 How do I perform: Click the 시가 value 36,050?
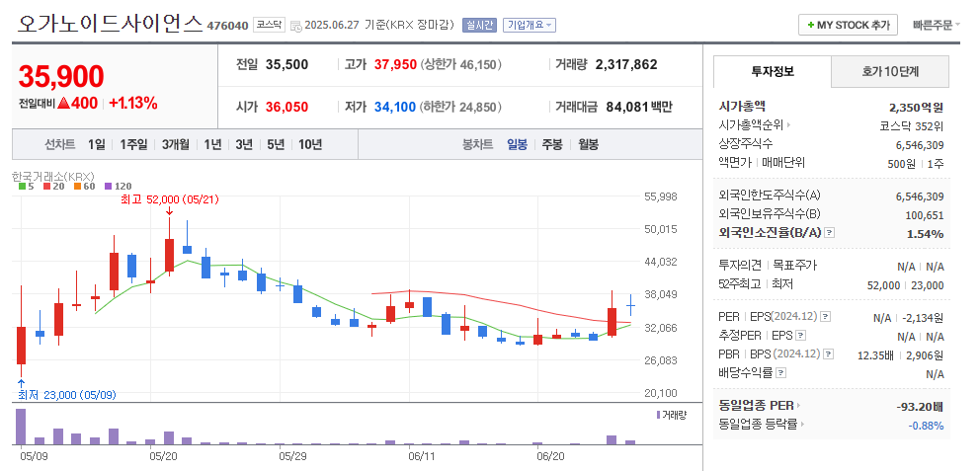(286, 107)
